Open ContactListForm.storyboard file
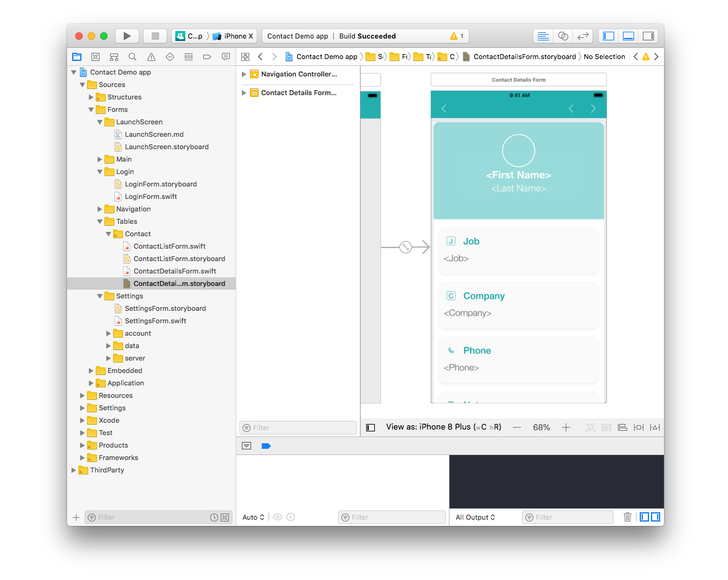 (x=179, y=259)
